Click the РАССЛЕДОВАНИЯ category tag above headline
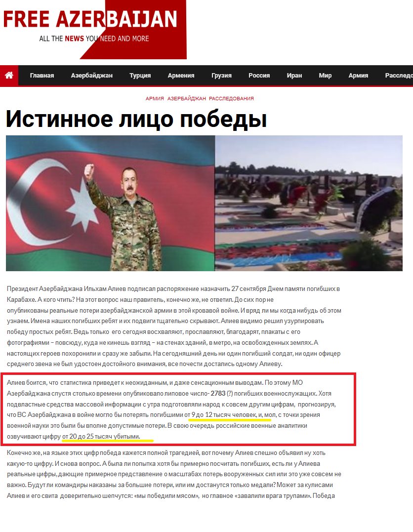Image resolution: width=413 pixels, height=532 pixels. click(x=231, y=98)
